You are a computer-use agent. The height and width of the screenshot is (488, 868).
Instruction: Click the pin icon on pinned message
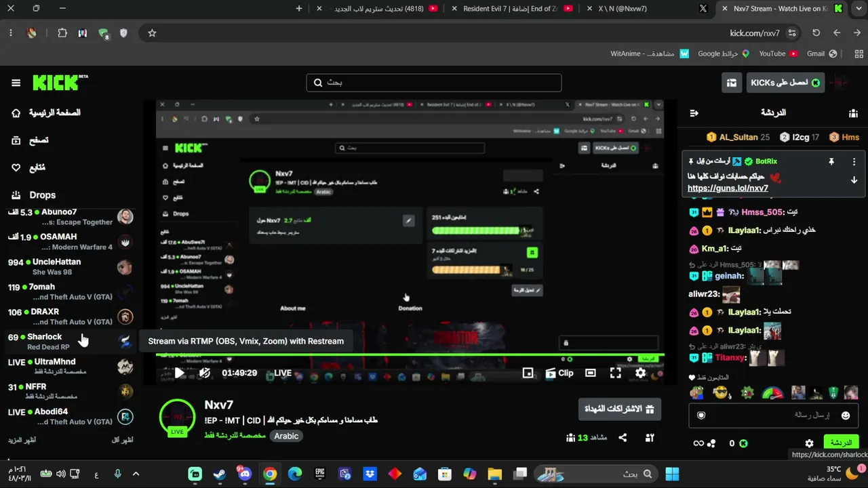click(831, 162)
